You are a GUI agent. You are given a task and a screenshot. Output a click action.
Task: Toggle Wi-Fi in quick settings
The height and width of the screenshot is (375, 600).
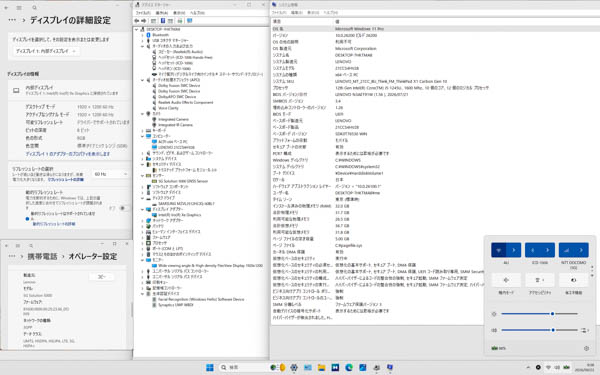click(499, 250)
